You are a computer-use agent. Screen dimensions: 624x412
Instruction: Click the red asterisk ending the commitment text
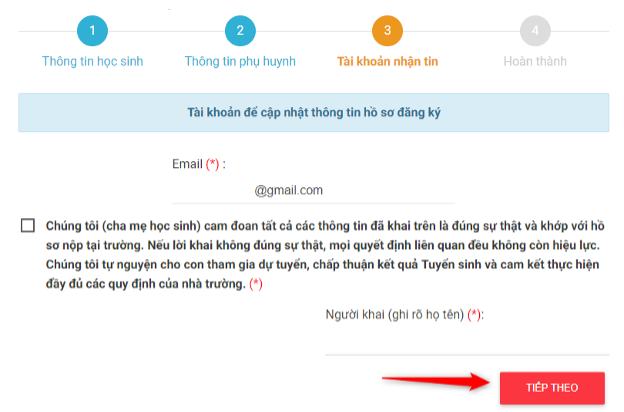click(256, 284)
